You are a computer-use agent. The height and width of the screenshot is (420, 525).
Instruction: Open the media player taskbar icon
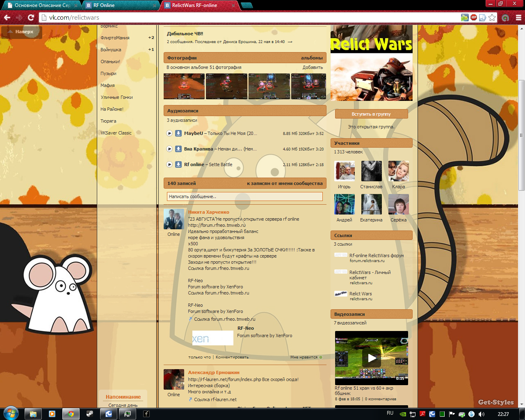52,414
